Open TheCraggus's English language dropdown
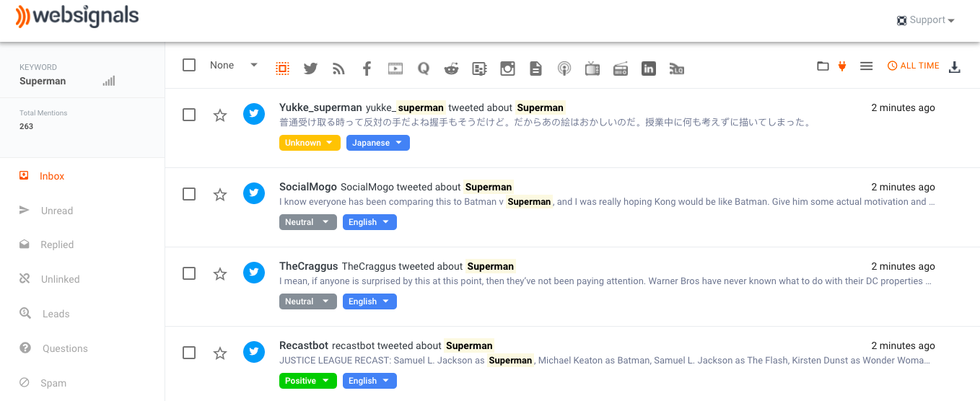 pyautogui.click(x=369, y=301)
